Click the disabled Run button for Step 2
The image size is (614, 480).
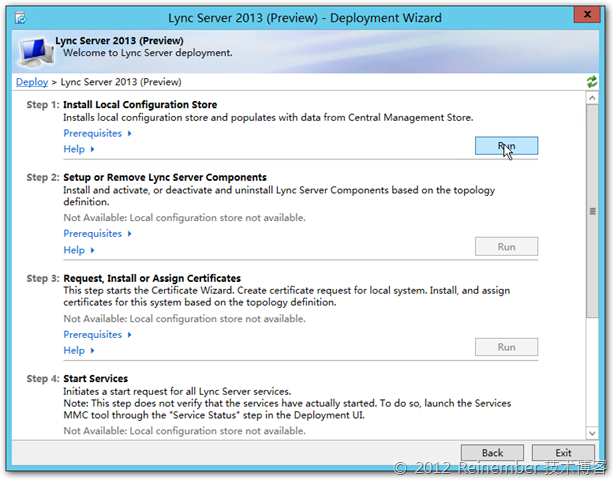[506, 247]
